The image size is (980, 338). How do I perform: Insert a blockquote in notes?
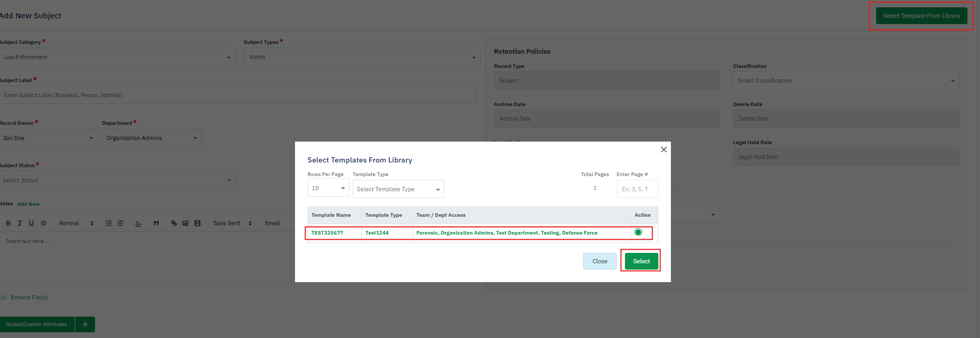[156, 223]
